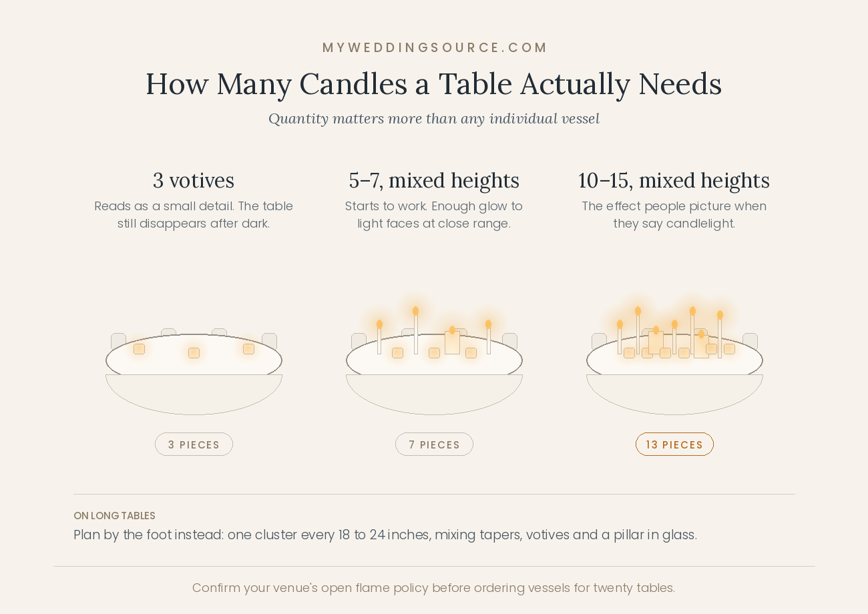868x614 pixels.
Task: Click the rightmost tall taper on the 13-piece table
Action: point(720,334)
